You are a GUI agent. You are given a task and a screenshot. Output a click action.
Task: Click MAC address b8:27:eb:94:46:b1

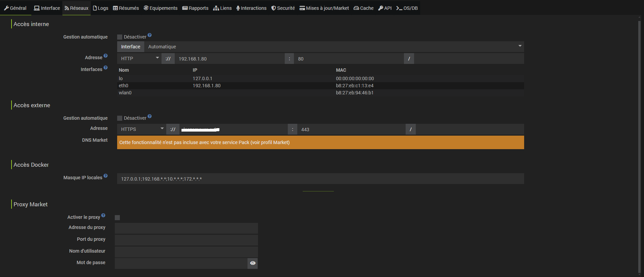tap(355, 93)
